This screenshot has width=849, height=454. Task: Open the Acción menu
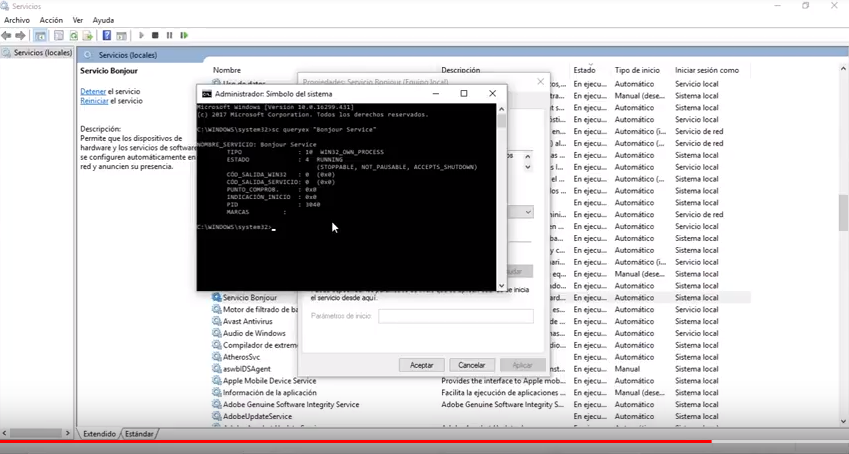click(51, 20)
